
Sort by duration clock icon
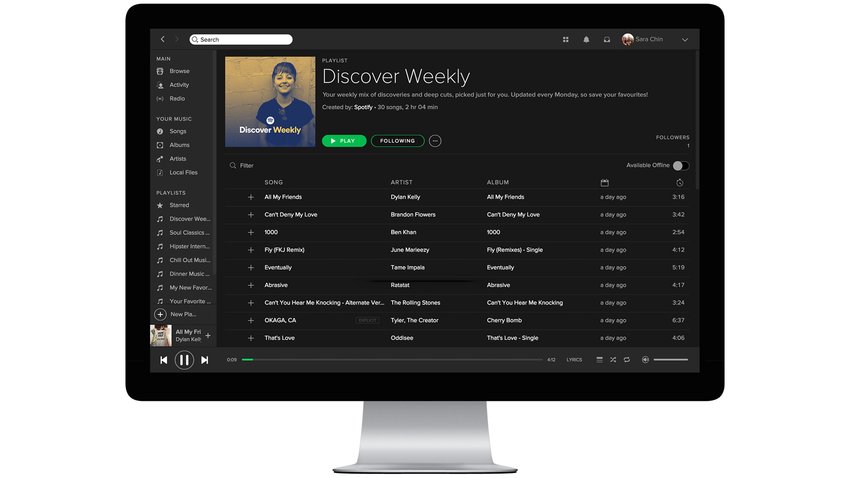click(680, 183)
